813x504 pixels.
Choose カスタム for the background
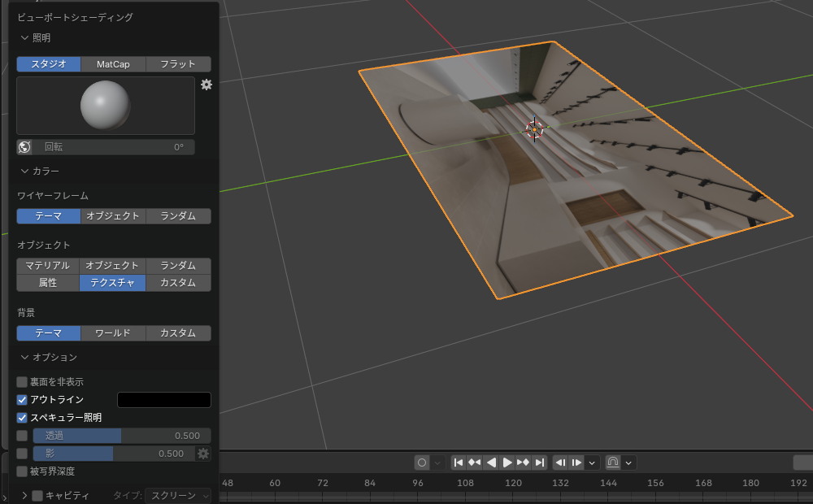[178, 333]
